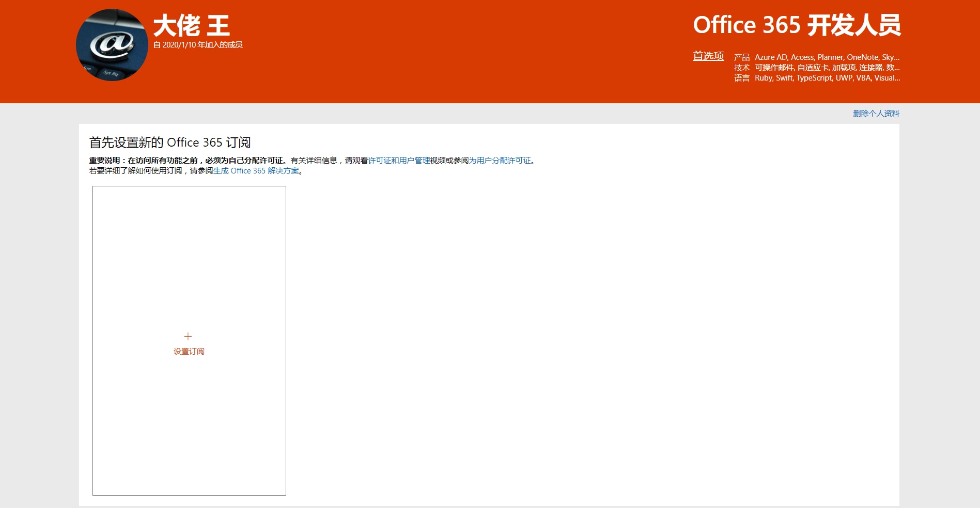Click the Azure AD, Access products list

(x=827, y=57)
